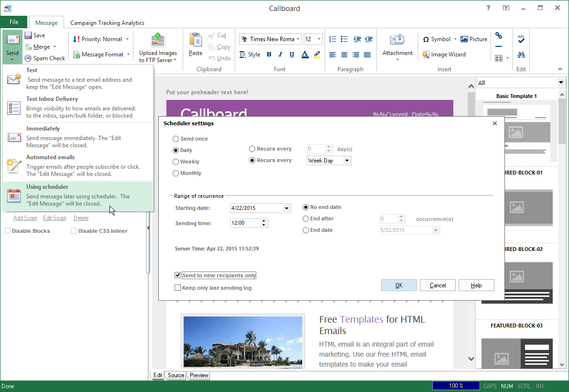Screen dimensions: 569x392
Task: Open the Week Day recurrence dropdown
Action: pos(347,161)
